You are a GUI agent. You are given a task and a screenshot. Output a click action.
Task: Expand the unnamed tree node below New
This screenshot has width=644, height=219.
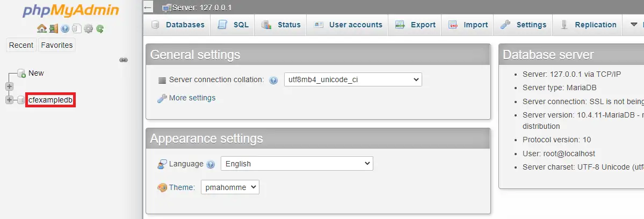[x=10, y=86]
